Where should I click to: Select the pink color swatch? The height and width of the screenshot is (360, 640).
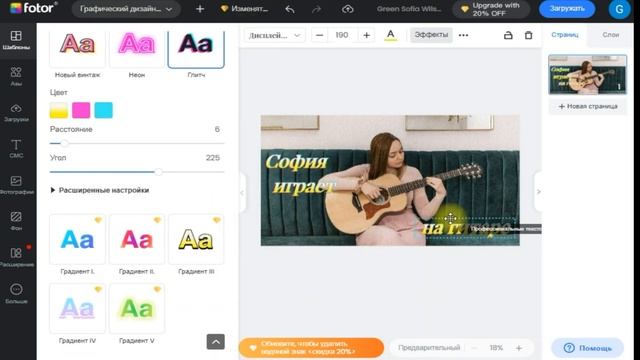[81, 110]
